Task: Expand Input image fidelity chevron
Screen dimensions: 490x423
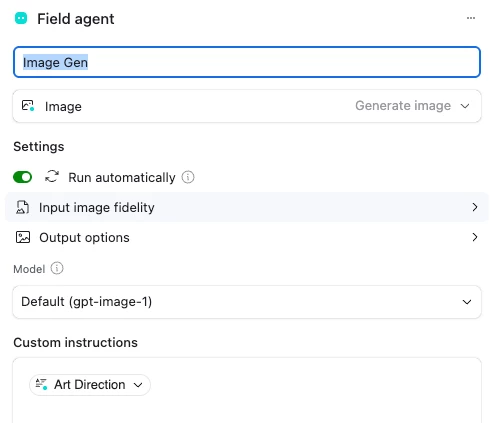Action: click(x=475, y=207)
